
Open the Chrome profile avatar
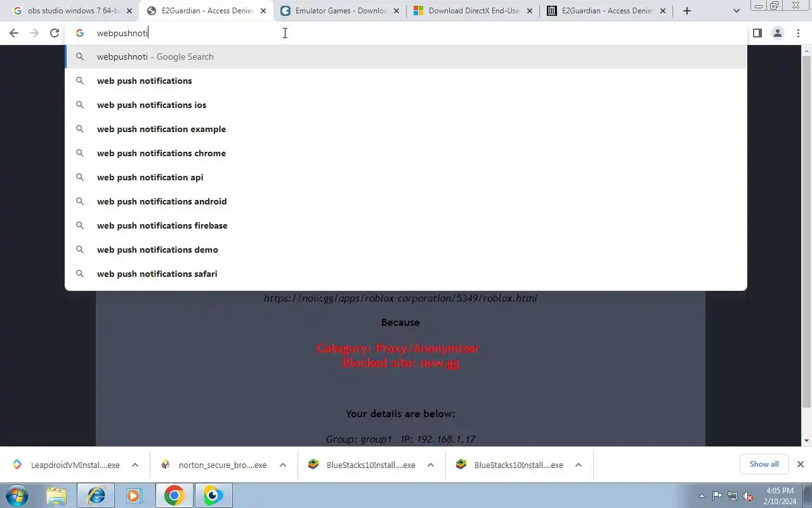(x=777, y=33)
